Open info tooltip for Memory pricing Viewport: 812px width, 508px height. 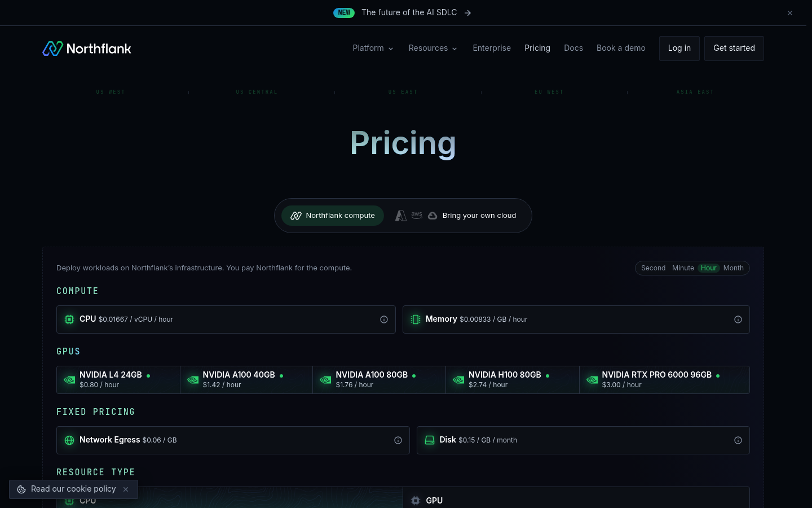[738, 319]
